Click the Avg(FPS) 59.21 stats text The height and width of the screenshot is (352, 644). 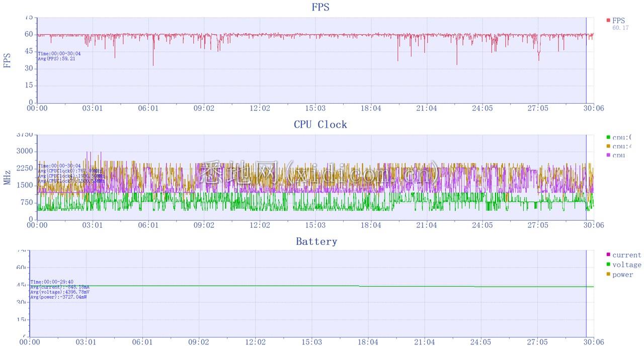click(x=56, y=59)
